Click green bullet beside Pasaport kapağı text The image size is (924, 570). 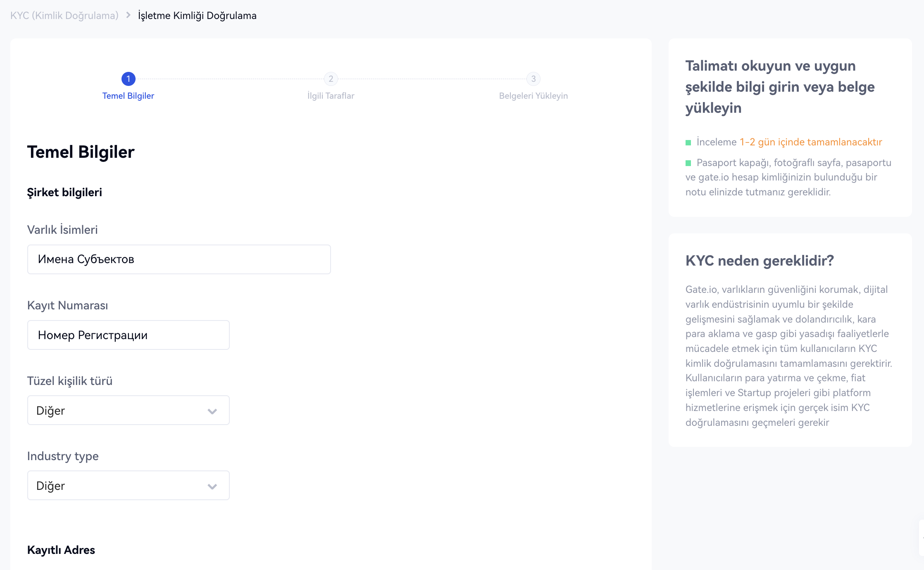(688, 163)
